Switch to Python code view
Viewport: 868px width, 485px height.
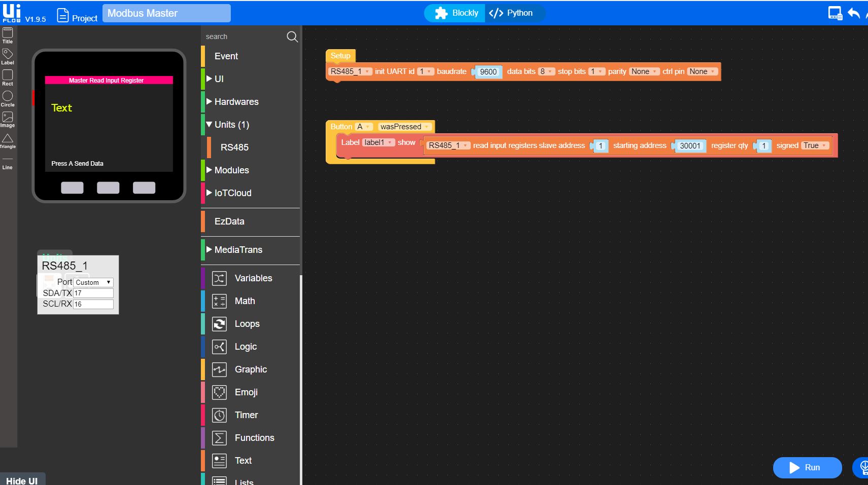tap(511, 13)
